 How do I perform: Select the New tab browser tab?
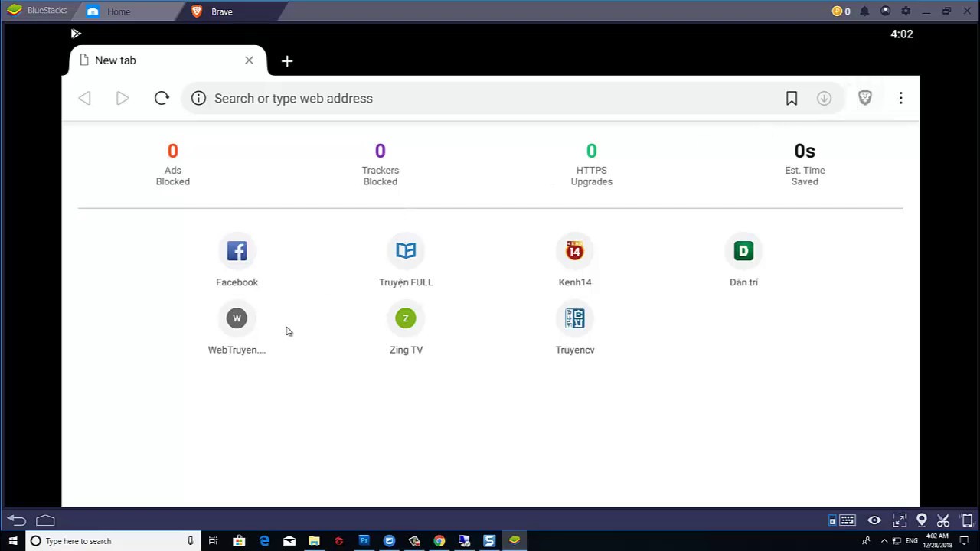point(167,60)
